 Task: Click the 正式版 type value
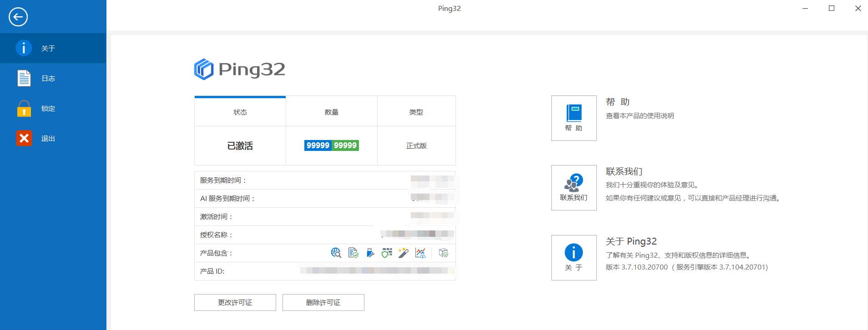(416, 146)
